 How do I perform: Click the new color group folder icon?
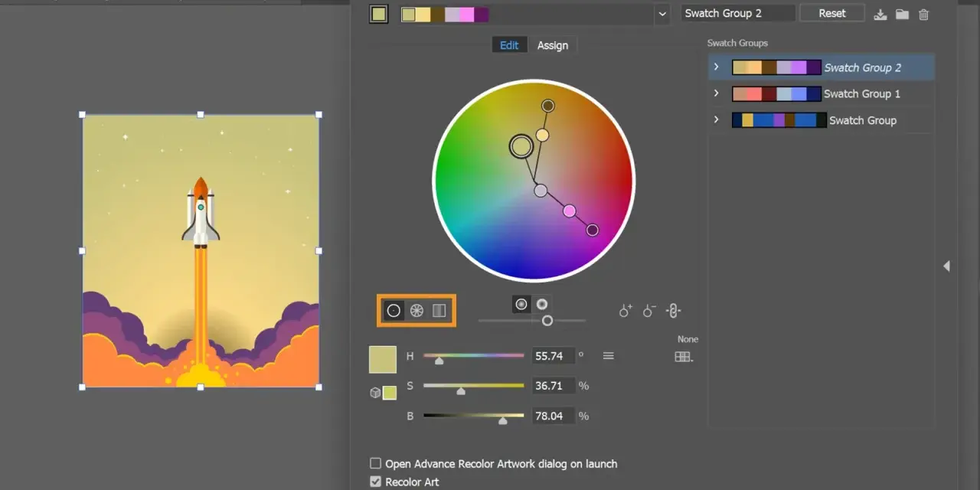coord(902,15)
